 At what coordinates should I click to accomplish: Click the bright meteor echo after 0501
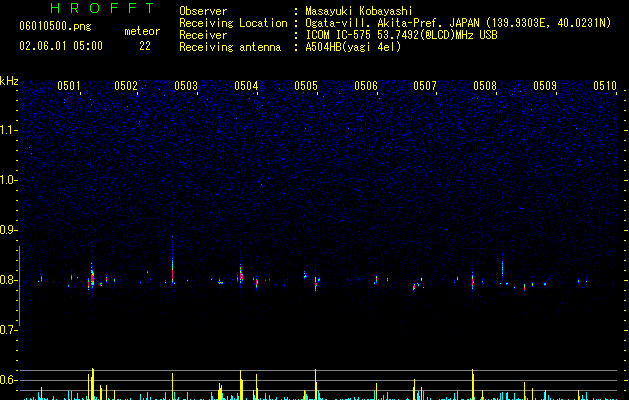[x=92, y=277]
